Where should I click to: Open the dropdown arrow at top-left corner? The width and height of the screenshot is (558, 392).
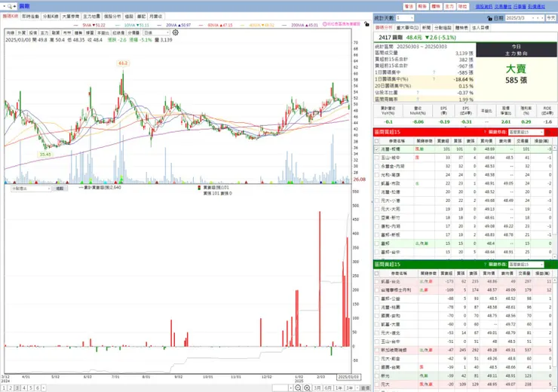pyautogui.click(x=4, y=6)
